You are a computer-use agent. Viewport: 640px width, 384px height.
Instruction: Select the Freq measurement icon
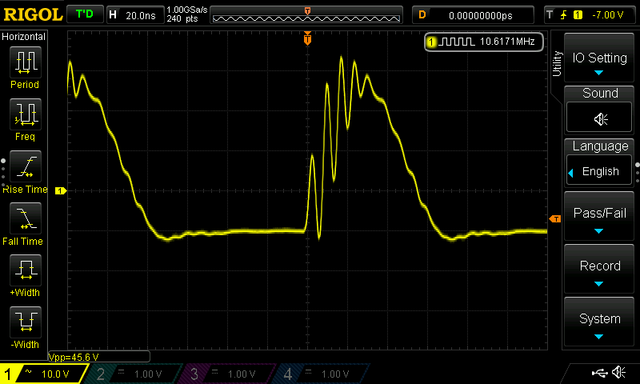point(25,114)
